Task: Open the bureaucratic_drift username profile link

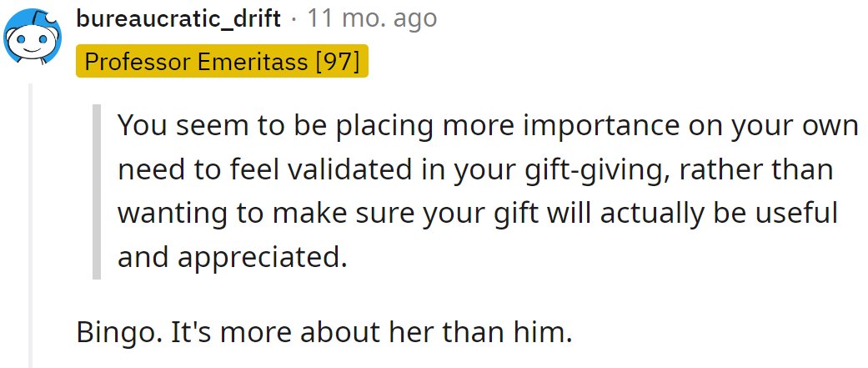Action: click(178, 19)
